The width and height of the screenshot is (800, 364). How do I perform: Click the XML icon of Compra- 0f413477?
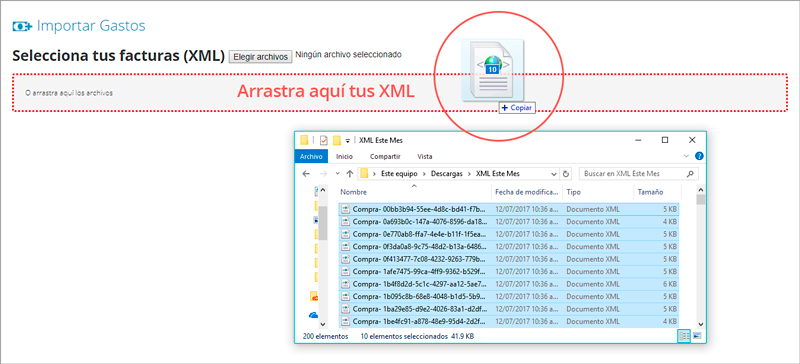point(346,259)
